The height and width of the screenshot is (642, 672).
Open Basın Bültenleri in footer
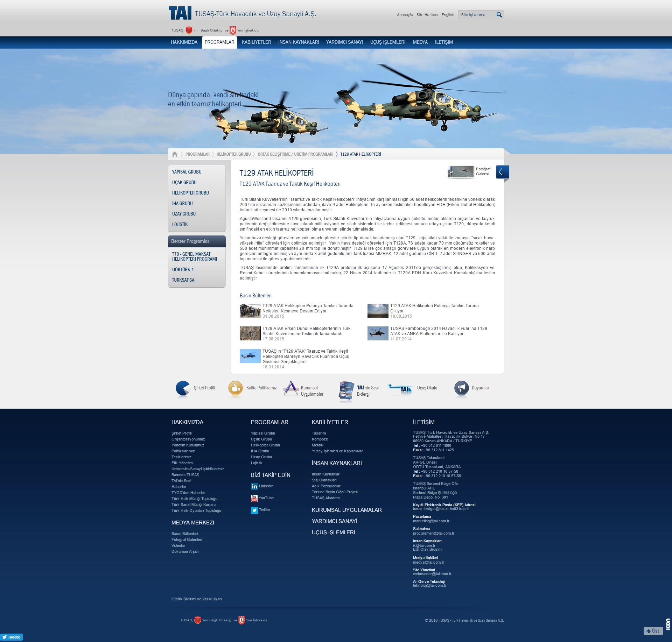tap(184, 534)
